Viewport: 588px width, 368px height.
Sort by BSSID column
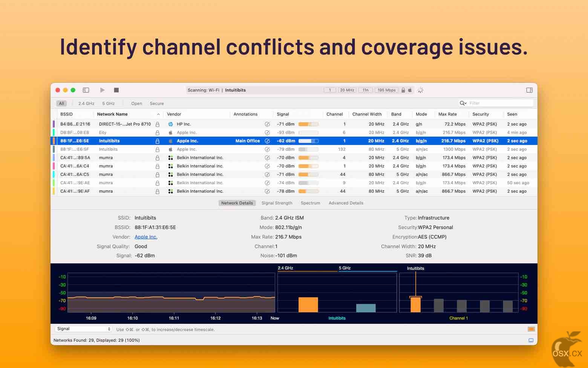[67, 114]
